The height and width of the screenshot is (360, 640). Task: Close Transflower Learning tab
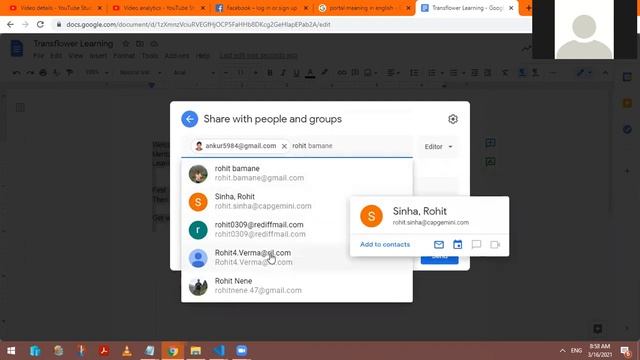click(511, 8)
